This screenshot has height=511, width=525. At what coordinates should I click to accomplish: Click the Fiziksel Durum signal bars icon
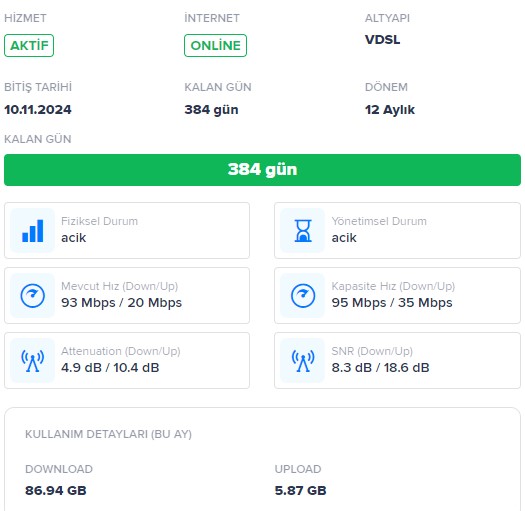(32, 230)
